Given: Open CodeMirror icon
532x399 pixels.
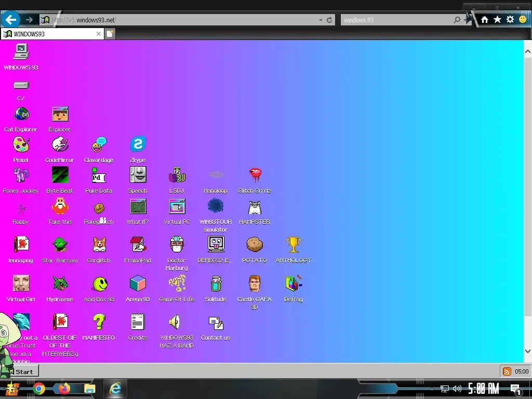Looking at the screenshot, I should (x=60, y=144).
